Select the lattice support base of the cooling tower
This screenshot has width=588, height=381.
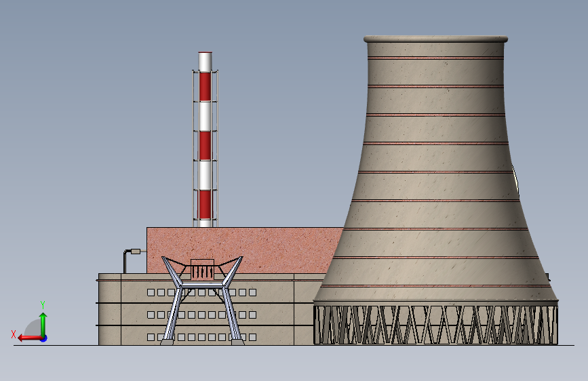pyautogui.click(x=436, y=325)
